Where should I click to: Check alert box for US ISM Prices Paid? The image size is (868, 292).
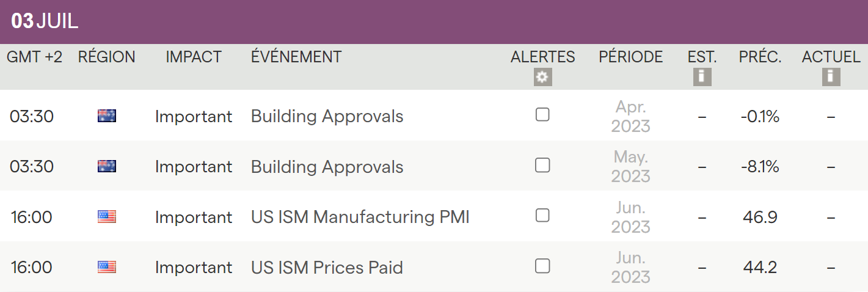click(x=542, y=266)
